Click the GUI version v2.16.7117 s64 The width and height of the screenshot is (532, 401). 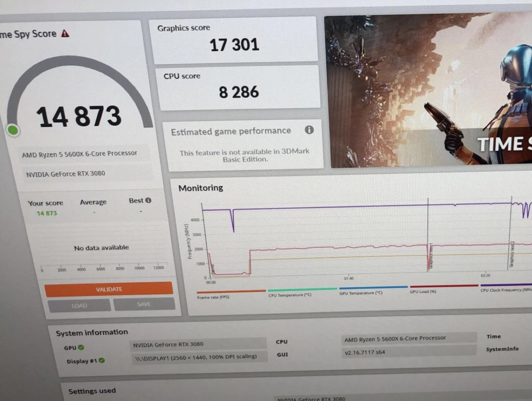(409, 352)
